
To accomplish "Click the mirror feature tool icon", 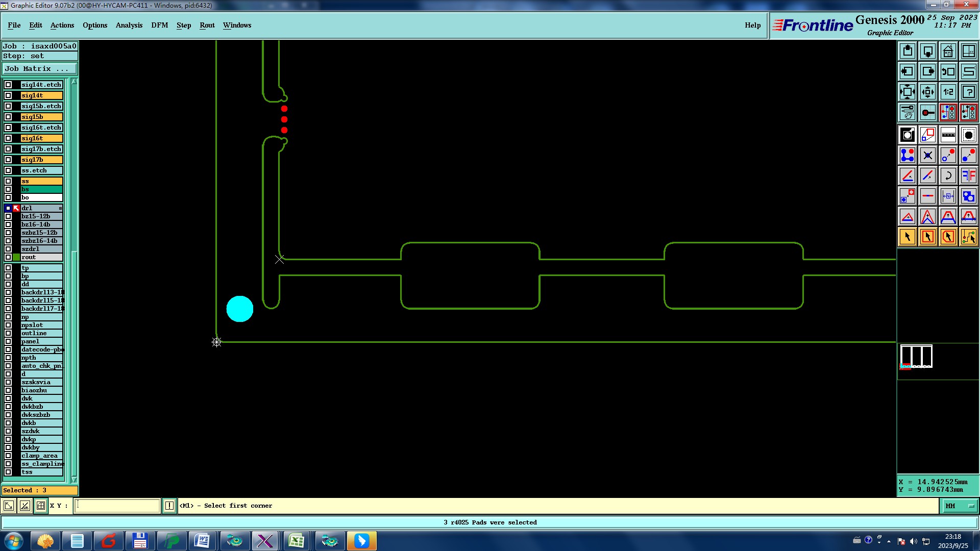I will click(968, 176).
